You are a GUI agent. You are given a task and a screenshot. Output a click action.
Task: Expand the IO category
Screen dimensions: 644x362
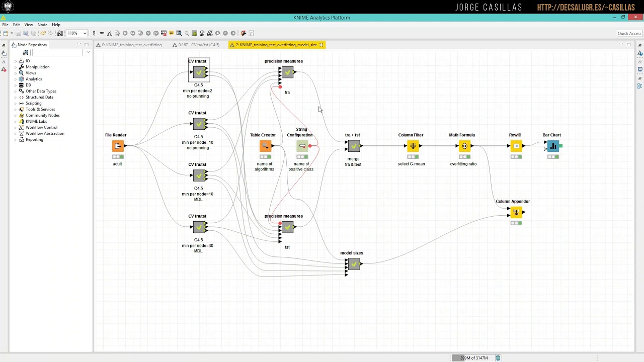15,61
